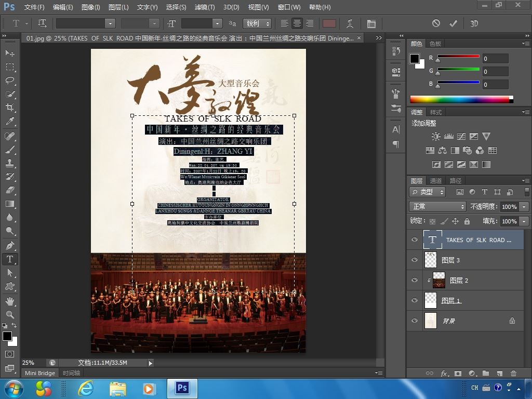Hide the 图层 3 layer
The image size is (532, 399).
coord(415,260)
